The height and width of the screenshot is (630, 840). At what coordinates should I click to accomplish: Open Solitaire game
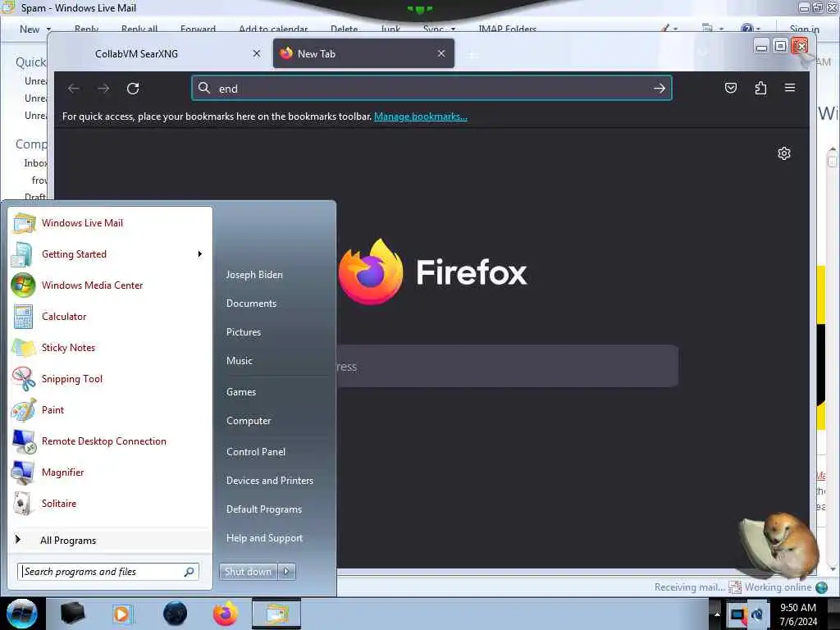pos(110,503)
